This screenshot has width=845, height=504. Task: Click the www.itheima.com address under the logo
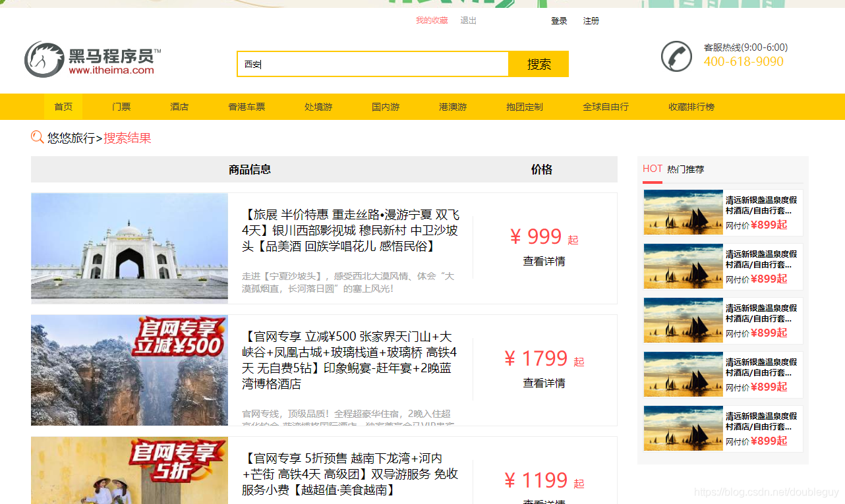click(x=111, y=70)
